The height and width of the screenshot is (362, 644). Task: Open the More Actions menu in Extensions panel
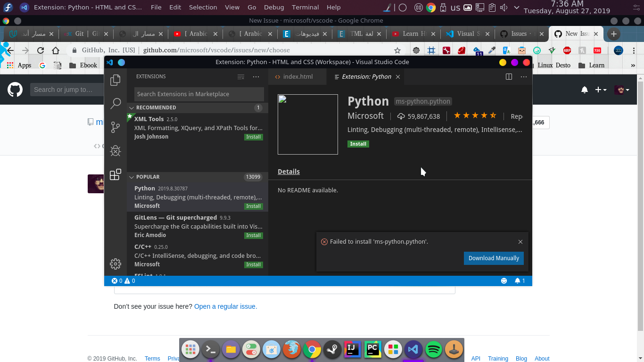point(256,76)
